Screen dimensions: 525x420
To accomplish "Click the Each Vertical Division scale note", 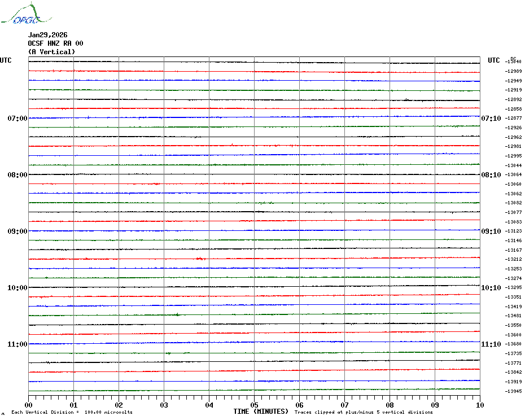I will point(72,412).
